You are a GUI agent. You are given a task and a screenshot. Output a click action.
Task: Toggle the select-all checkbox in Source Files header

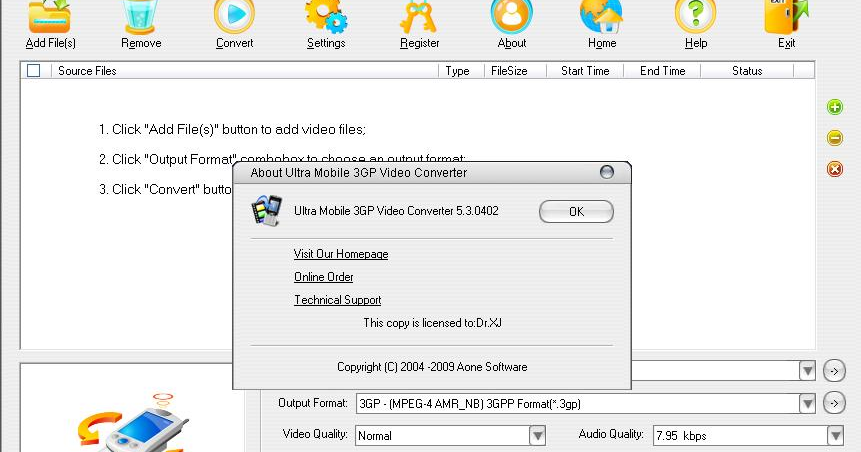coord(33,71)
